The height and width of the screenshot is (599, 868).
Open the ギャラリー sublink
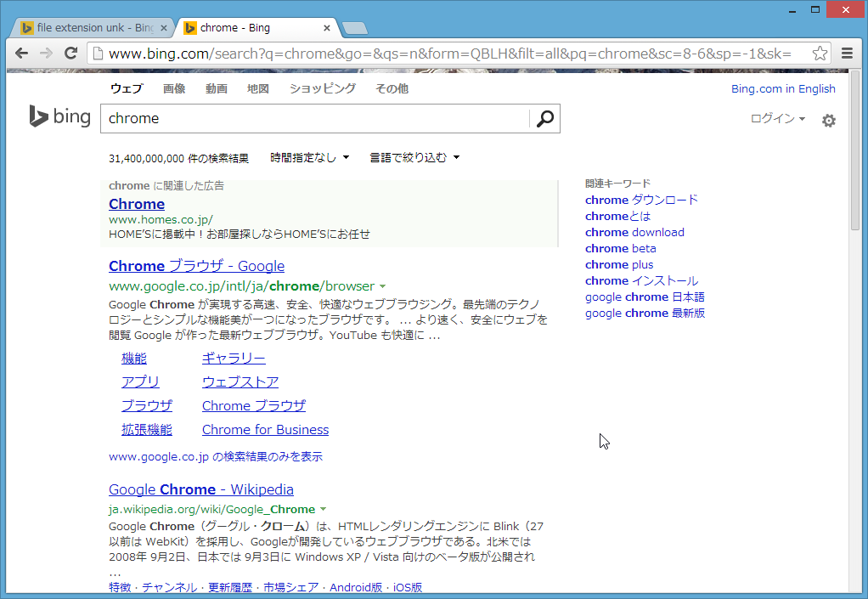point(234,359)
